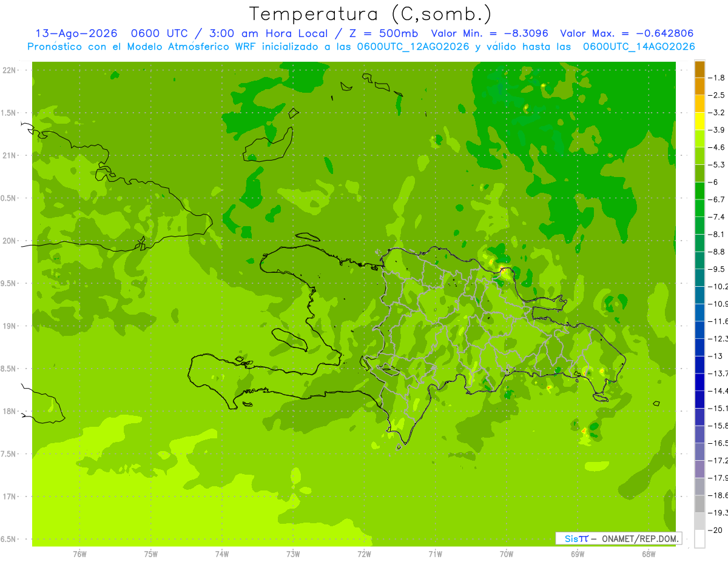The width and height of the screenshot is (728, 562).
Task: Click "0600UTC_12AGO2026" initialization time
Action: point(414,47)
